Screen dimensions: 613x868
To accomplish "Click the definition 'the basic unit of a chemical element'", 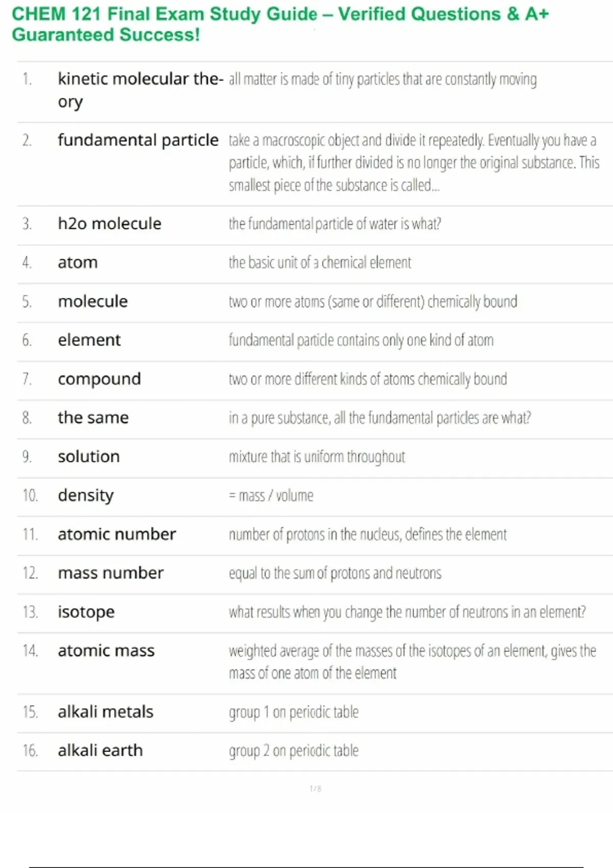I will [320, 262].
